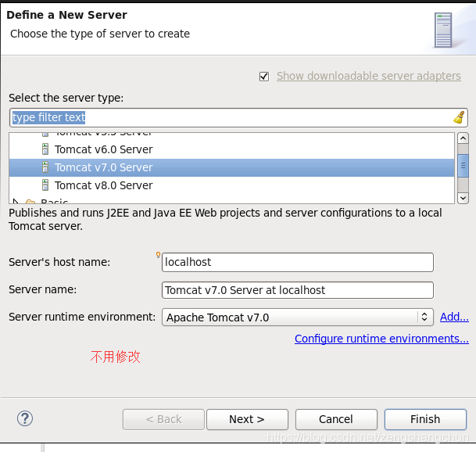Click the host name lightbulb hint icon
The height and width of the screenshot is (452, 476).
pyautogui.click(x=158, y=255)
